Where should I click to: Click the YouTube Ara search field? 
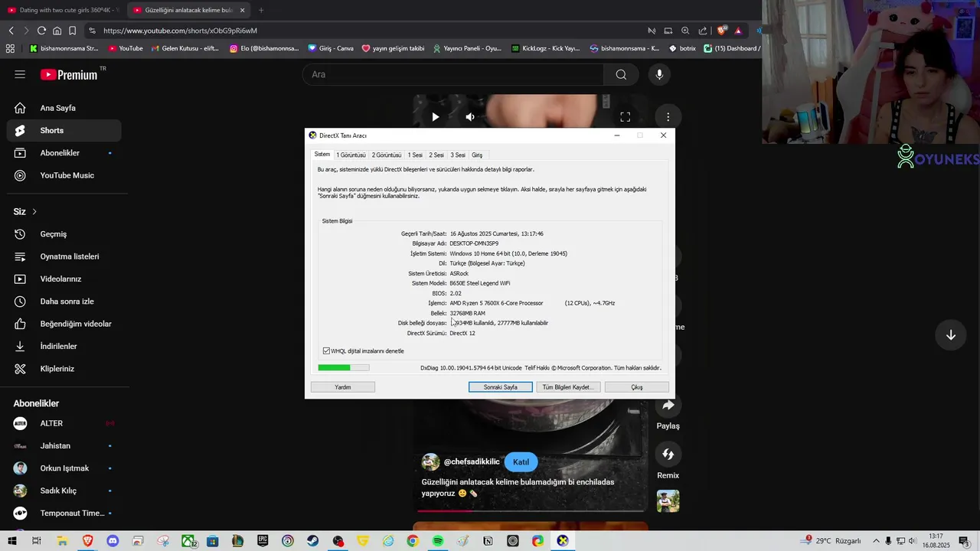[x=453, y=74]
